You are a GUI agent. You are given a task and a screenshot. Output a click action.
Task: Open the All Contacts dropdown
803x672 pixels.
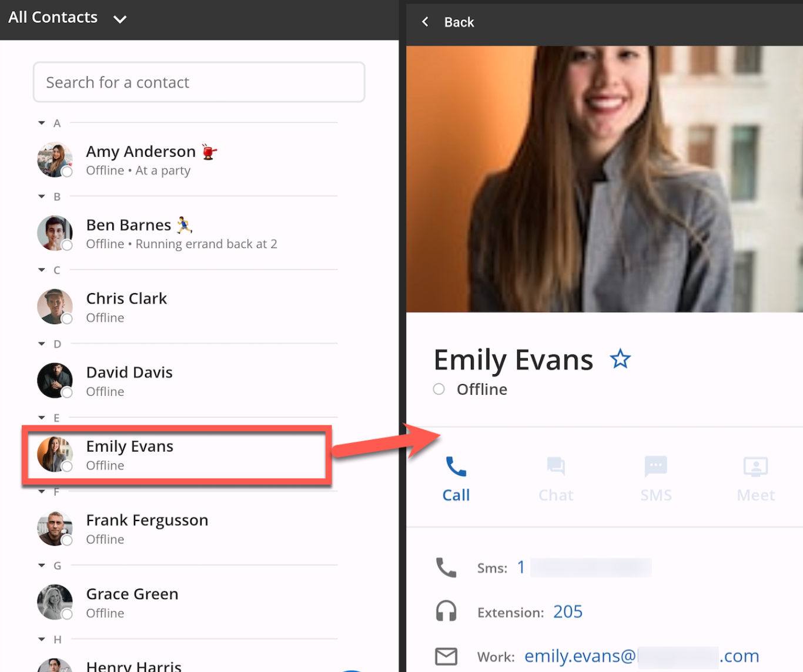pos(67,18)
